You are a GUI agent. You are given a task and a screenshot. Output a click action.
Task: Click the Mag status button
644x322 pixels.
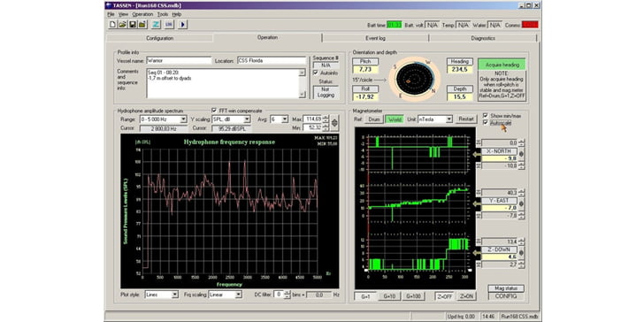pyautogui.click(x=506, y=288)
